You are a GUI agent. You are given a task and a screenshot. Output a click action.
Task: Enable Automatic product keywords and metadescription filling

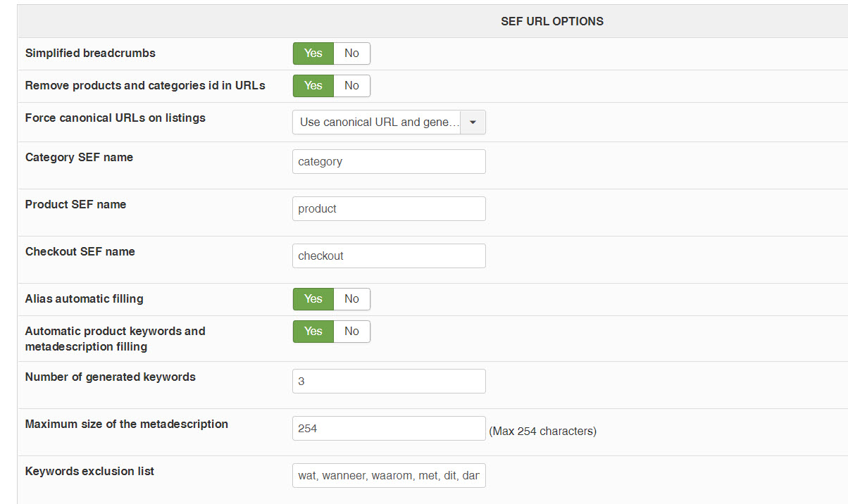tap(313, 332)
